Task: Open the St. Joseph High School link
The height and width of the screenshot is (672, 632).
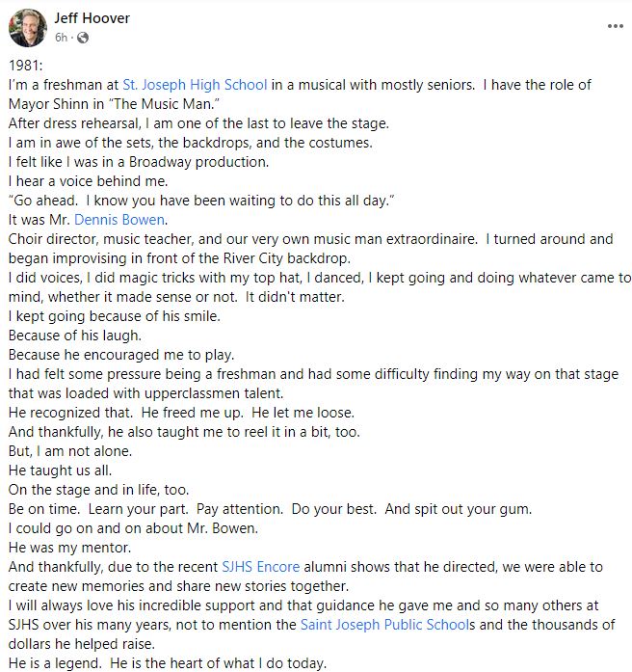Action: click(195, 85)
